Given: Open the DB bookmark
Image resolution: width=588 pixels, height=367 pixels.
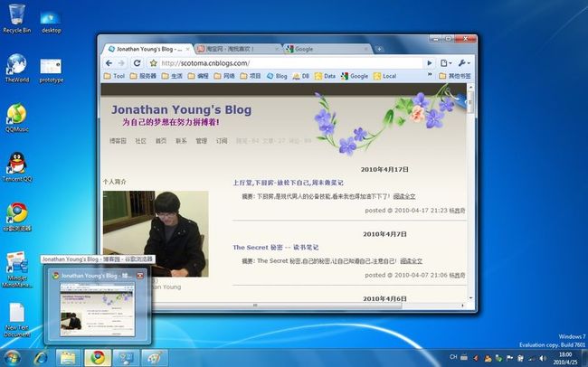Looking at the screenshot, I should [x=300, y=76].
